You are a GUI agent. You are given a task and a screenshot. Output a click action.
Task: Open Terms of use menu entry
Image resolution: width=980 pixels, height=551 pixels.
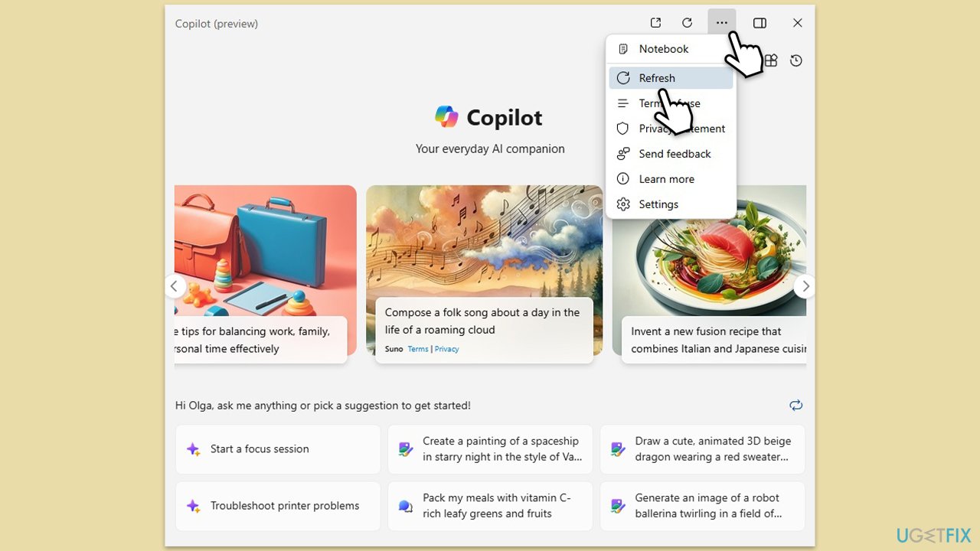click(671, 103)
